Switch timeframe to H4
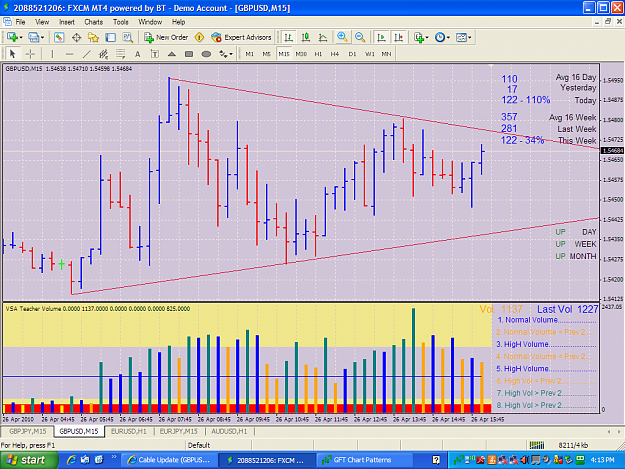625x469 pixels. (x=335, y=54)
